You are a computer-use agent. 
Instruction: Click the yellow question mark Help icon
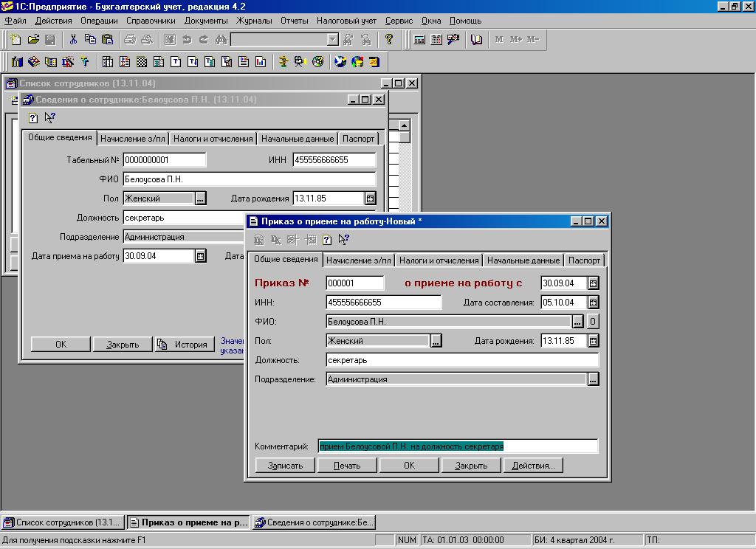point(389,40)
